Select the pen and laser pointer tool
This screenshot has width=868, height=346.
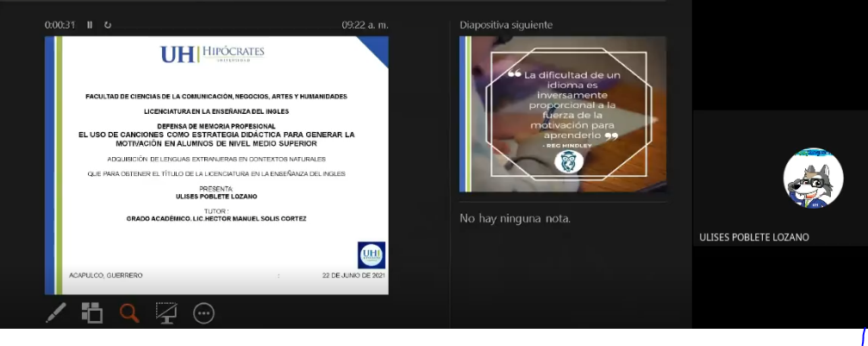point(56,313)
